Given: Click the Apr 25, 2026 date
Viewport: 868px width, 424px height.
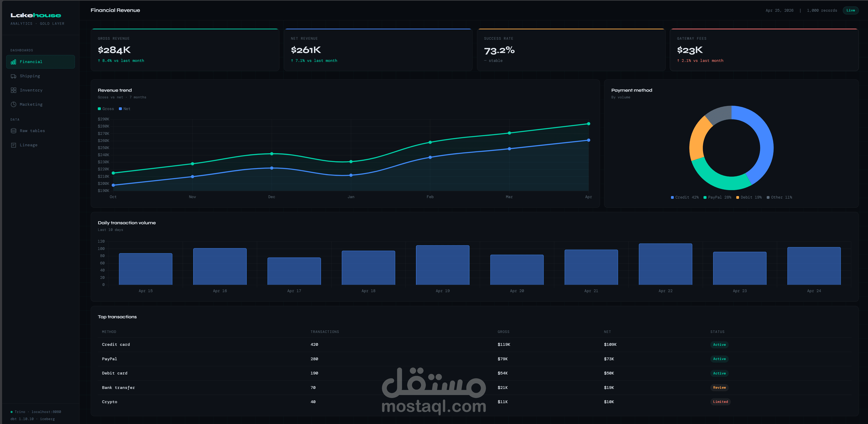Looking at the screenshot, I should click(779, 11).
